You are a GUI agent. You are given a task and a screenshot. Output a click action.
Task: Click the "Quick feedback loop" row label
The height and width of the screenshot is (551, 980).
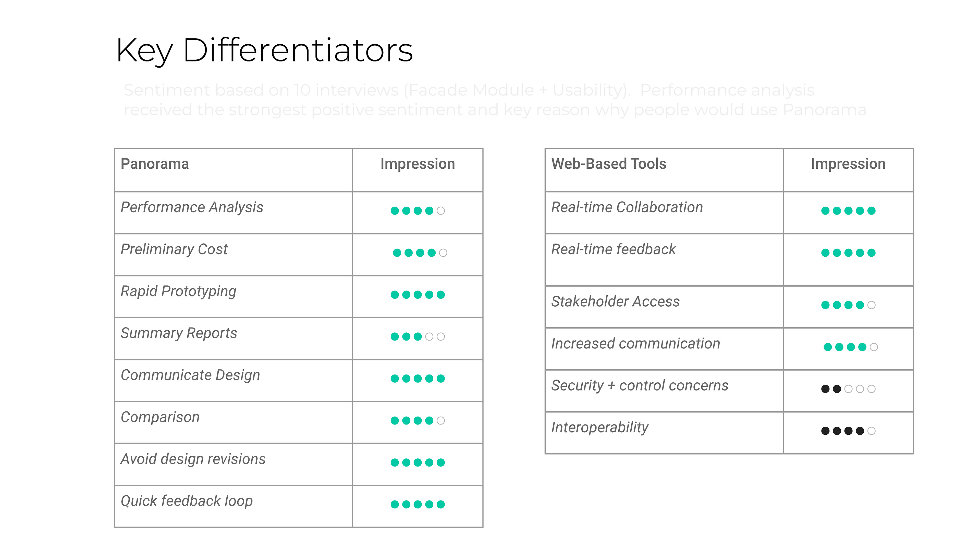tap(186, 501)
